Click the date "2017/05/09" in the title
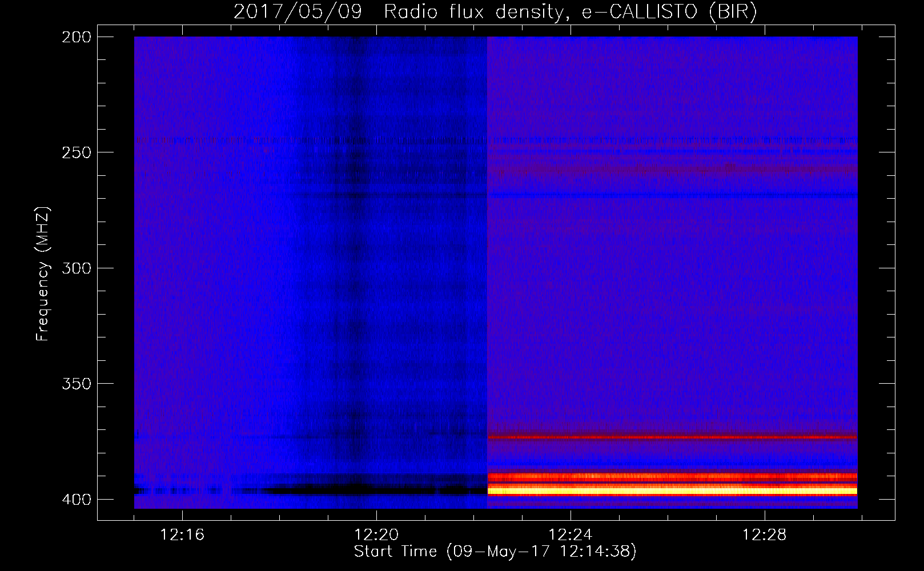924x571 pixels. point(298,12)
